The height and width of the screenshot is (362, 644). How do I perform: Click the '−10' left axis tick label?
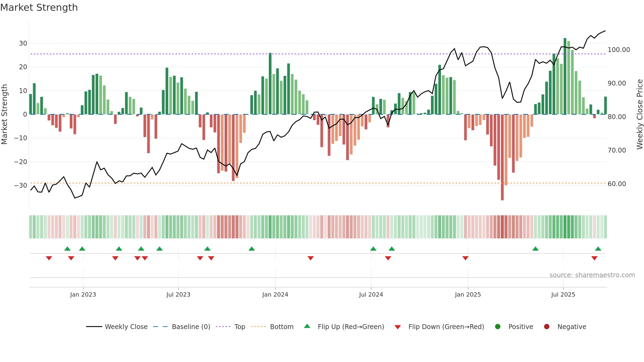pyautogui.click(x=21, y=138)
